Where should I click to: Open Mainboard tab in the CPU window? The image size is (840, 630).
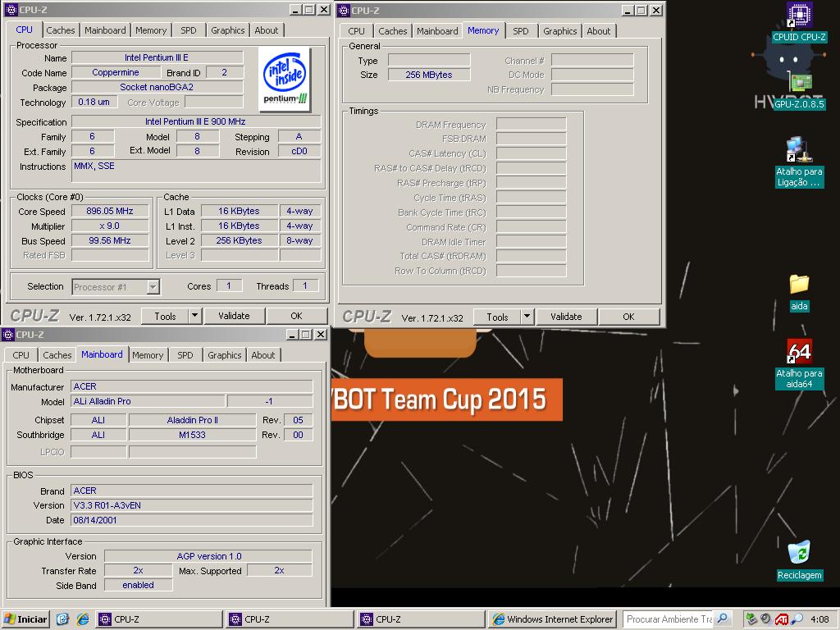pyautogui.click(x=105, y=30)
